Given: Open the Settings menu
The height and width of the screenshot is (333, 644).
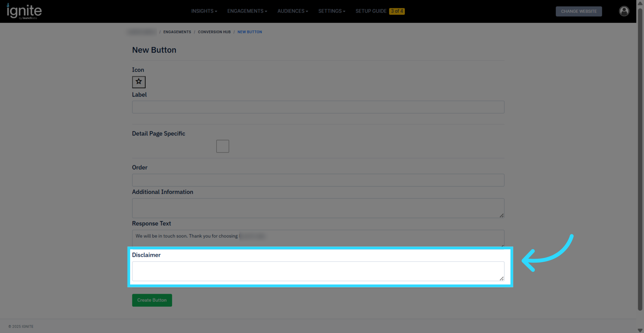Looking at the screenshot, I should point(332,11).
